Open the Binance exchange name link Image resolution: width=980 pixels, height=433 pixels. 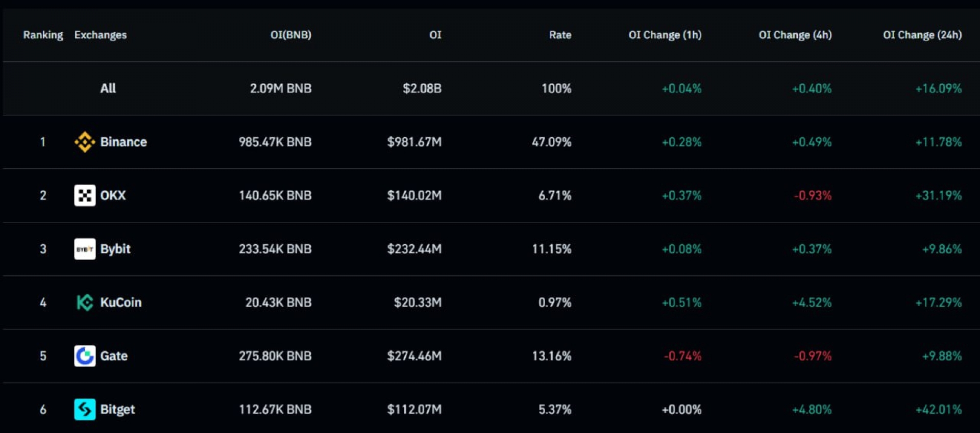[x=124, y=142]
